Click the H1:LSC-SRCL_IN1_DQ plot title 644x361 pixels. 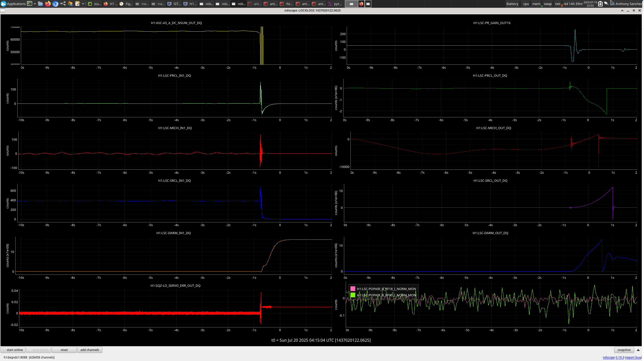(x=174, y=180)
